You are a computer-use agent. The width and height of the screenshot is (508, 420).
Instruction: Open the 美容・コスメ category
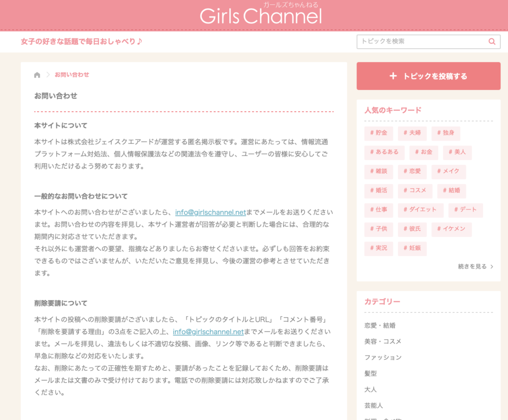(383, 342)
